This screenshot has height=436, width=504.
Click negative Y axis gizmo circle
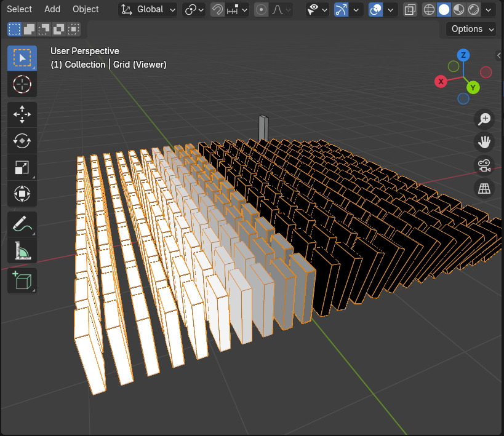(454, 66)
